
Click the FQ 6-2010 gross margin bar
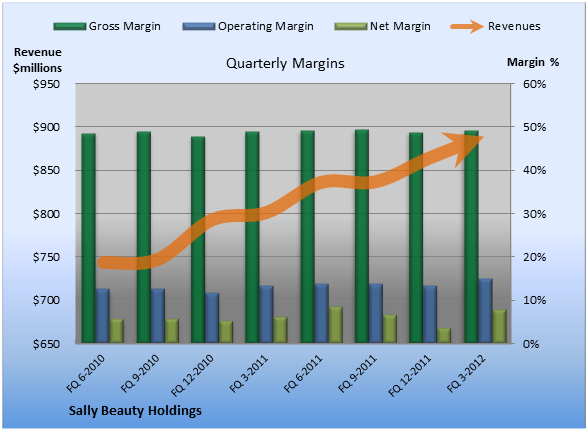click(88, 238)
